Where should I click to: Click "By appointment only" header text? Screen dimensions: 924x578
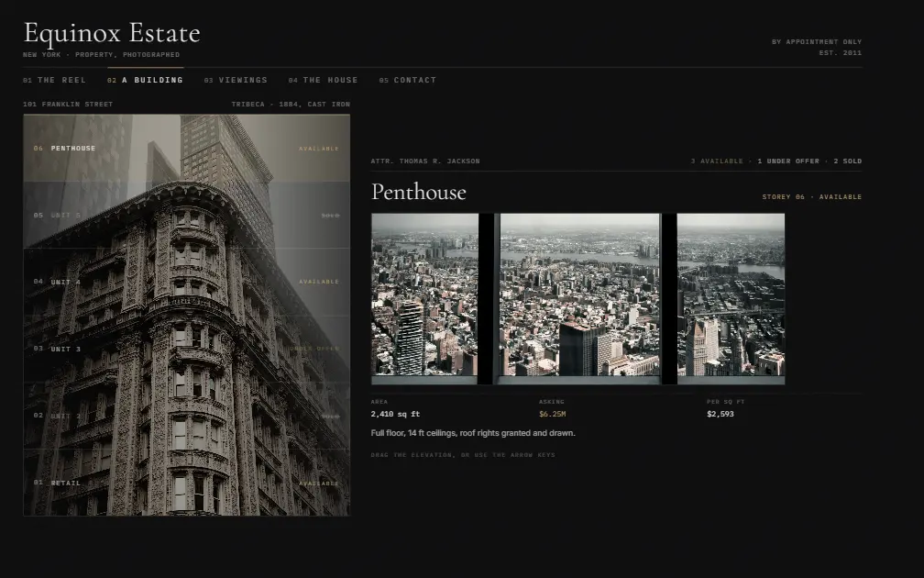[817, 42]
